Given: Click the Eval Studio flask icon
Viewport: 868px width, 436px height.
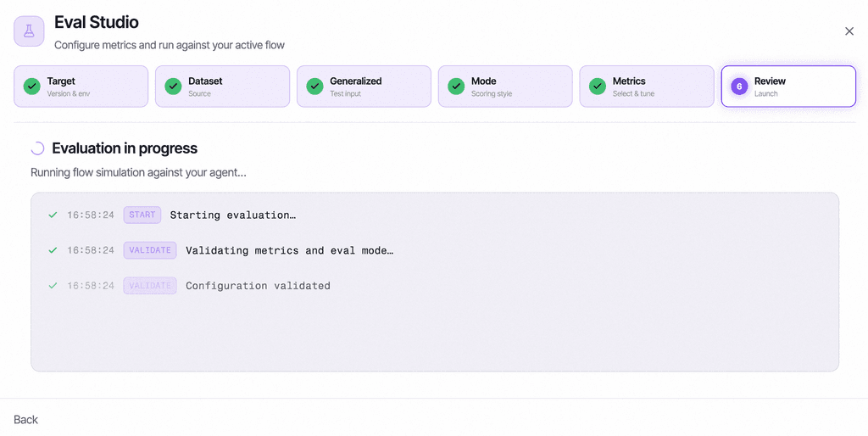Looking at the screenshot, I should tap(29, 31).
